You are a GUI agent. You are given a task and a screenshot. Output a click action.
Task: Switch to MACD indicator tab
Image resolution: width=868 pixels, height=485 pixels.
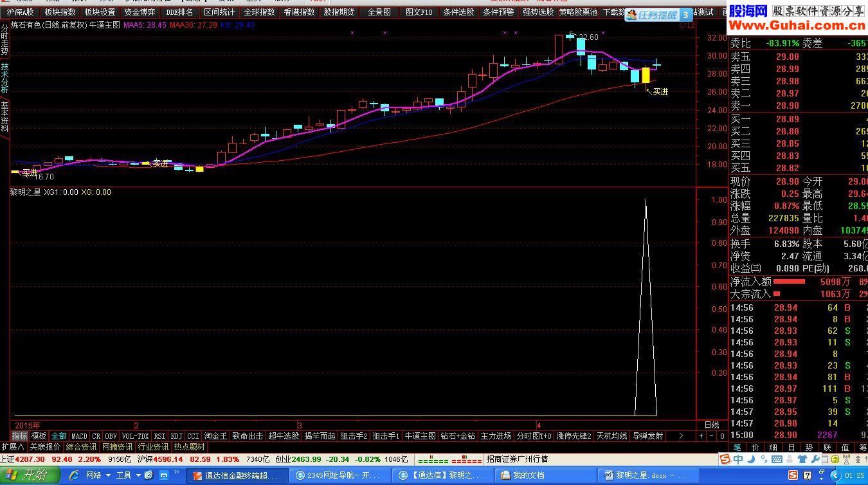79,436
